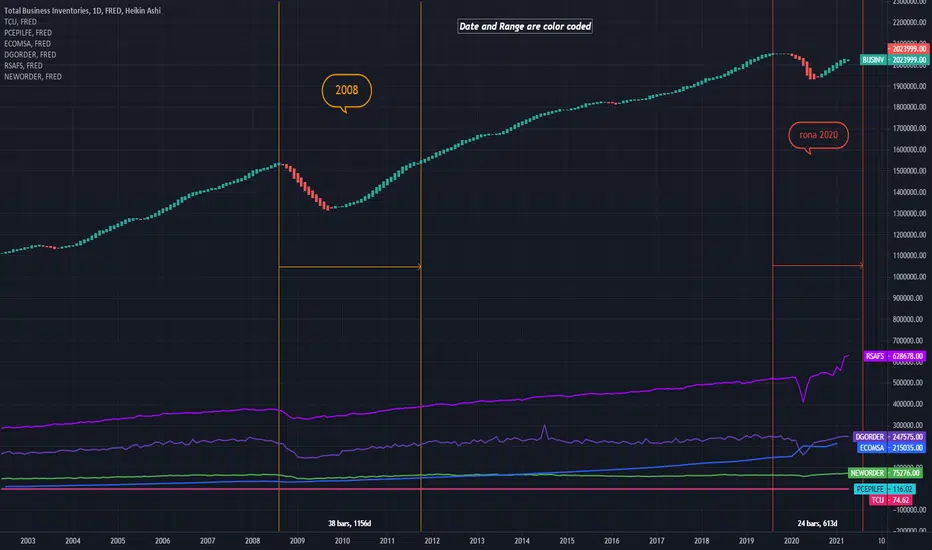The height and width of the screenshot is (550, 932).
Task: Select the DGORDER, FRED legend entry
Action: (30, 55)
